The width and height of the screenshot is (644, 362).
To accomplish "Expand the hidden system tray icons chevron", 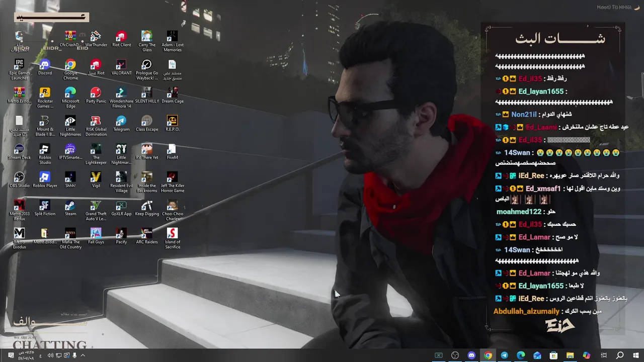I will pos(83,355).
